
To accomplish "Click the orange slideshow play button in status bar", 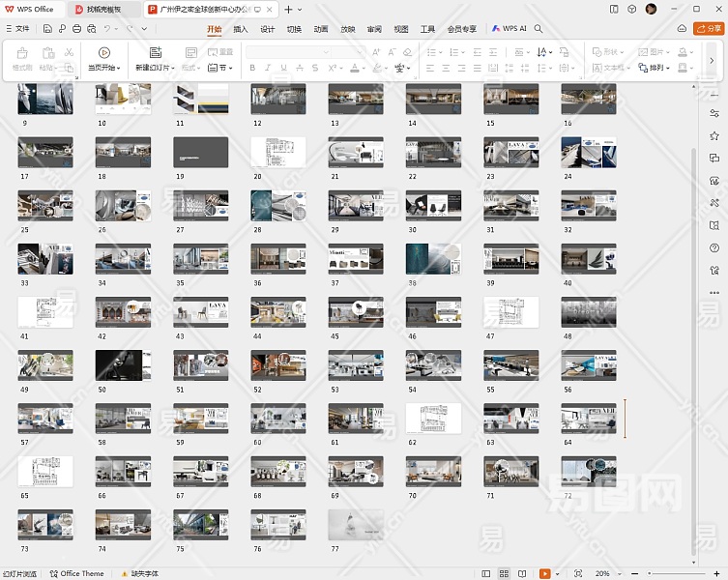I will point(545,573).
